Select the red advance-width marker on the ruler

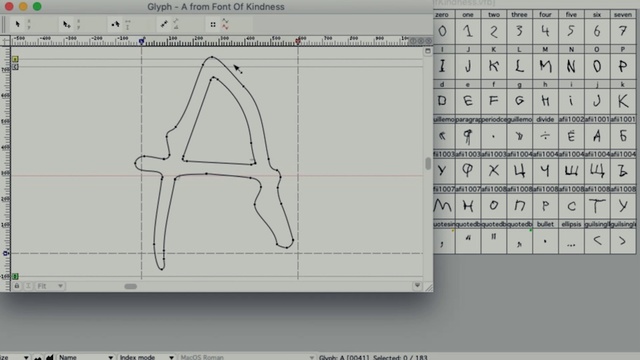click(298, 41)
